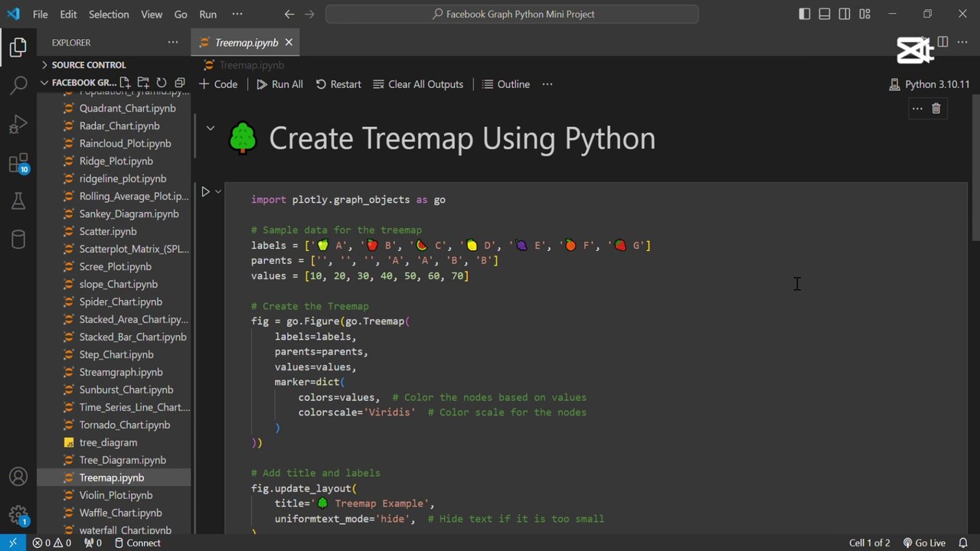Delete the cell with trash icon
The height and width of the screenshot is (551, 980).
pos(936,109)
